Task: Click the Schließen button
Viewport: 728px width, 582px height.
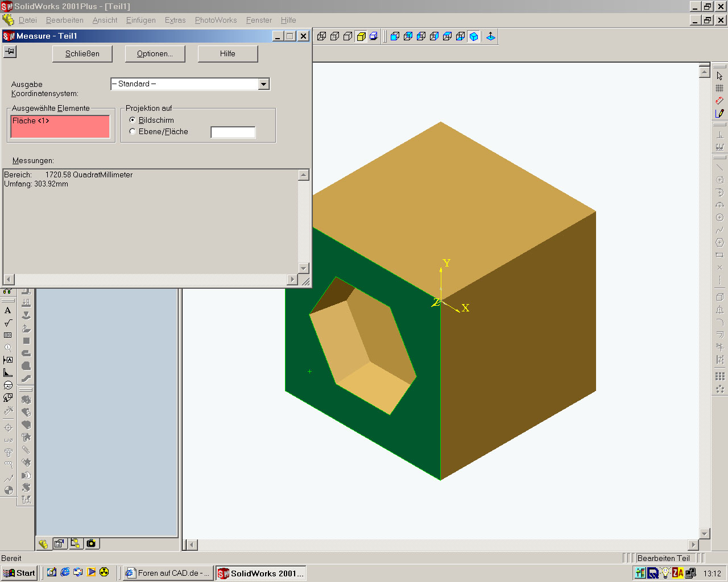Action: click(x=82, y=53)
